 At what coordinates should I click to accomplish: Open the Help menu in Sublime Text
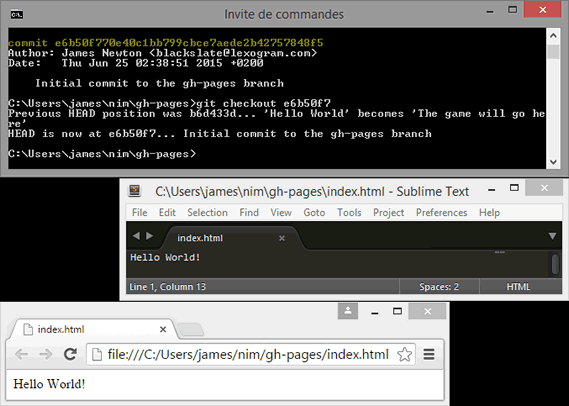(489, 212)
